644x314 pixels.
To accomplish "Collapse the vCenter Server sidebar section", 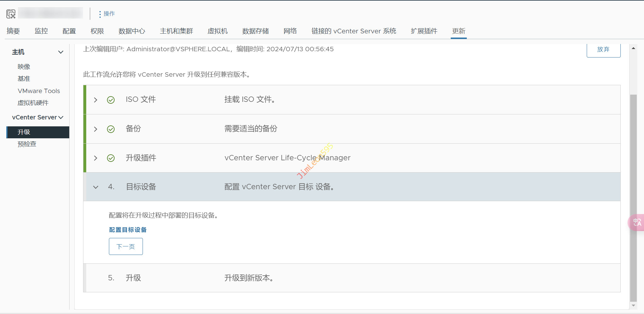I will (61, 118).
